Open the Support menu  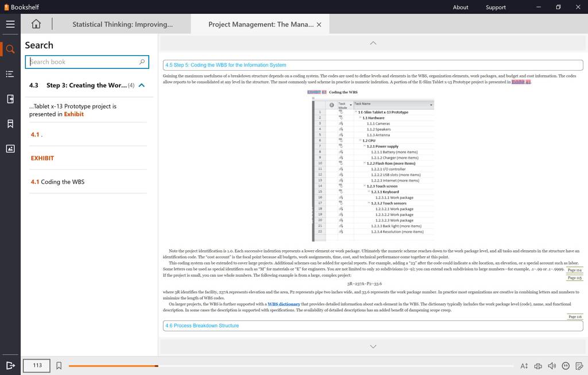tap(496, 7)
